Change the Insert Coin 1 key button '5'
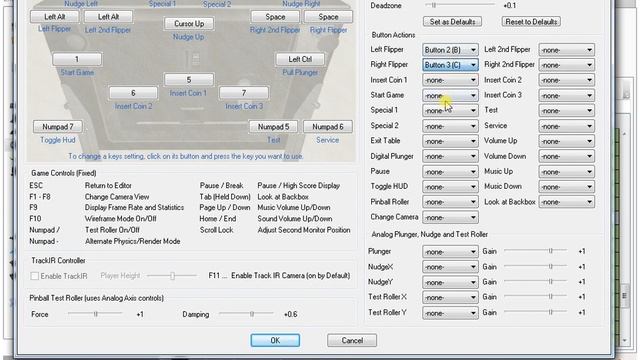 pos(189,80)
